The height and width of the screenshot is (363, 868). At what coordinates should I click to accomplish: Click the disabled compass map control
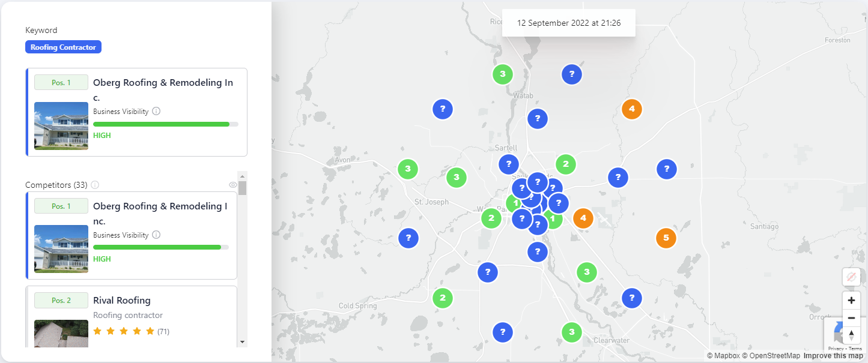coord(851,277)
